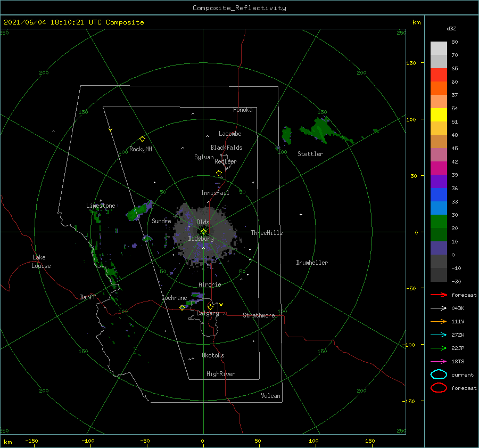This screenshot has height=448, width=479.
Task: Click the orange 60–57 dBZ swatch
Action: click(x=439, y=88)
